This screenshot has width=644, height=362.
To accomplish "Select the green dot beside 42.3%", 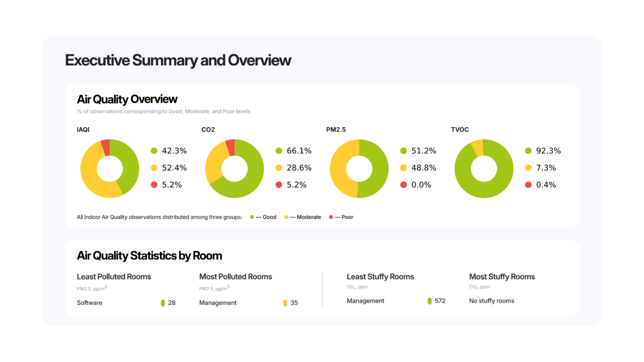I will pos(154,151).
